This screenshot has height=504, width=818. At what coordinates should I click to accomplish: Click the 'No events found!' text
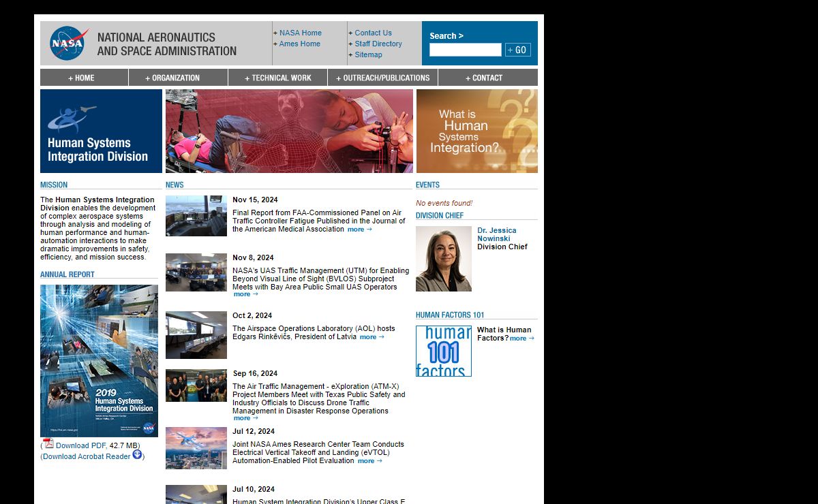(444, 203)
